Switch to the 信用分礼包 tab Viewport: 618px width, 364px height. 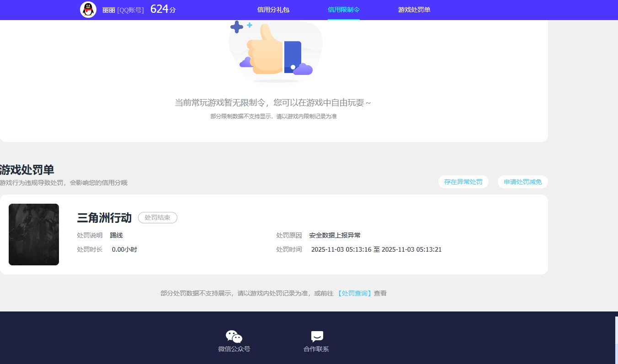pos(273,10)
